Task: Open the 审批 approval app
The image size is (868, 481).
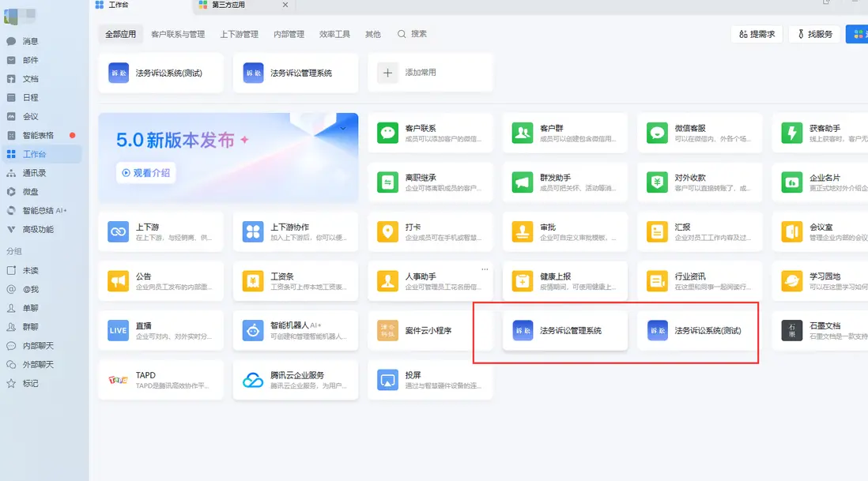Action: [x=564, y=231]
